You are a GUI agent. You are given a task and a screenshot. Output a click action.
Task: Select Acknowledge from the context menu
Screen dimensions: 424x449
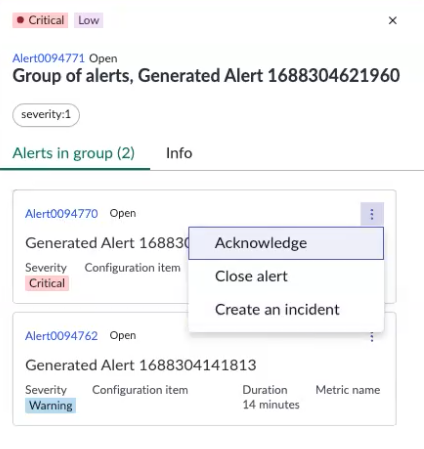(x=286, y=243)
